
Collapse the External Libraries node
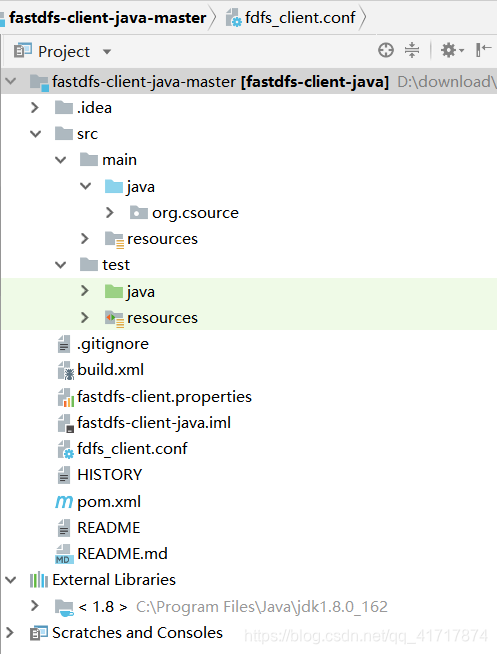(10, 580)
